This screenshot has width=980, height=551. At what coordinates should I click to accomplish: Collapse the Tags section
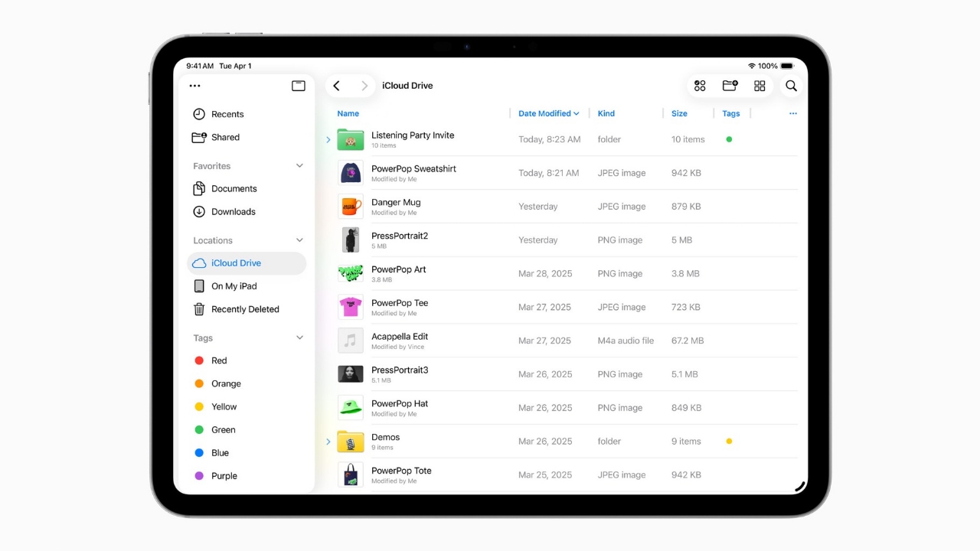pyautogui.click(x=299, y=337)
